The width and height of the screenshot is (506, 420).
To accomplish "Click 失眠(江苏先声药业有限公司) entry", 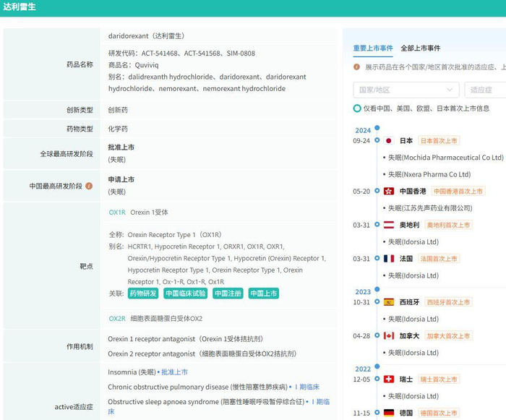I will tap(430, 208).
